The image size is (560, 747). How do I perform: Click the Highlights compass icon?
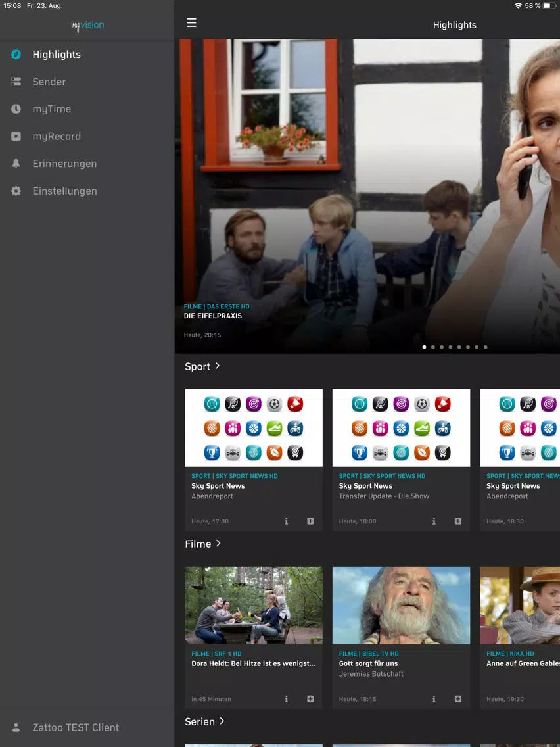16,55
